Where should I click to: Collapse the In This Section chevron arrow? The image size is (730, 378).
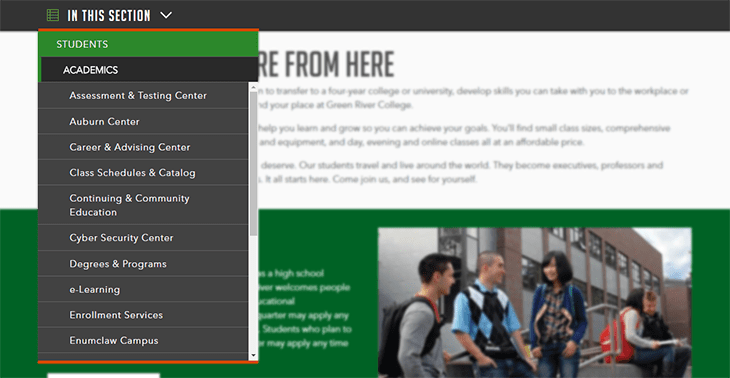click(166, 16)
